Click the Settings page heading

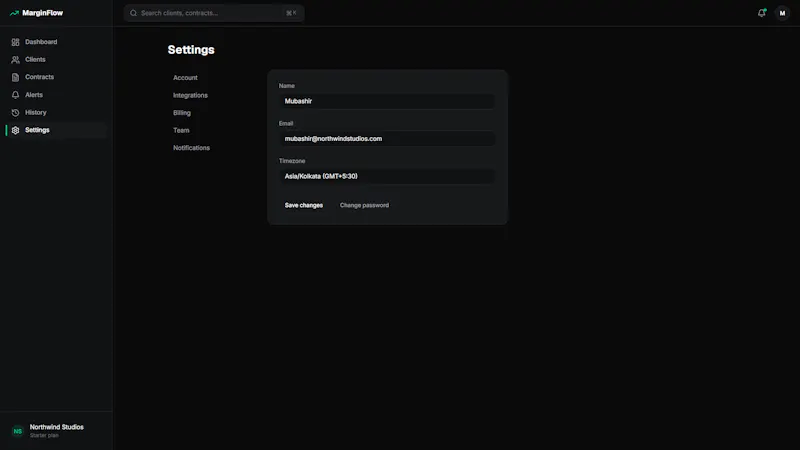(x=191, y=50)
